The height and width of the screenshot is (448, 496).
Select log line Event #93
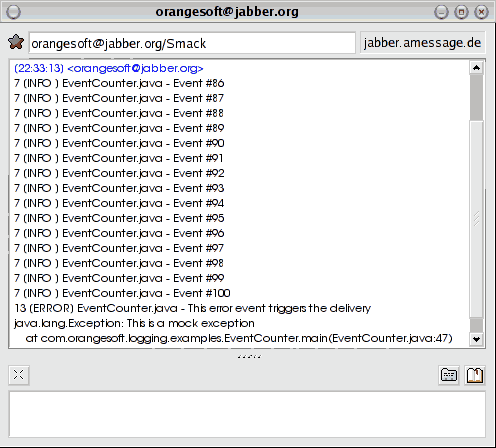tap(119, 188)
